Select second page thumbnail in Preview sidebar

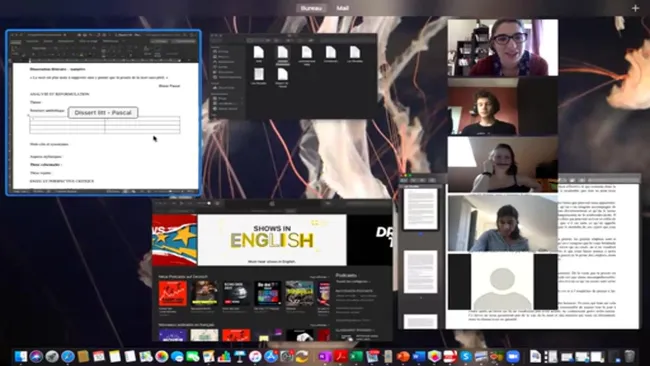pos(420,272)
